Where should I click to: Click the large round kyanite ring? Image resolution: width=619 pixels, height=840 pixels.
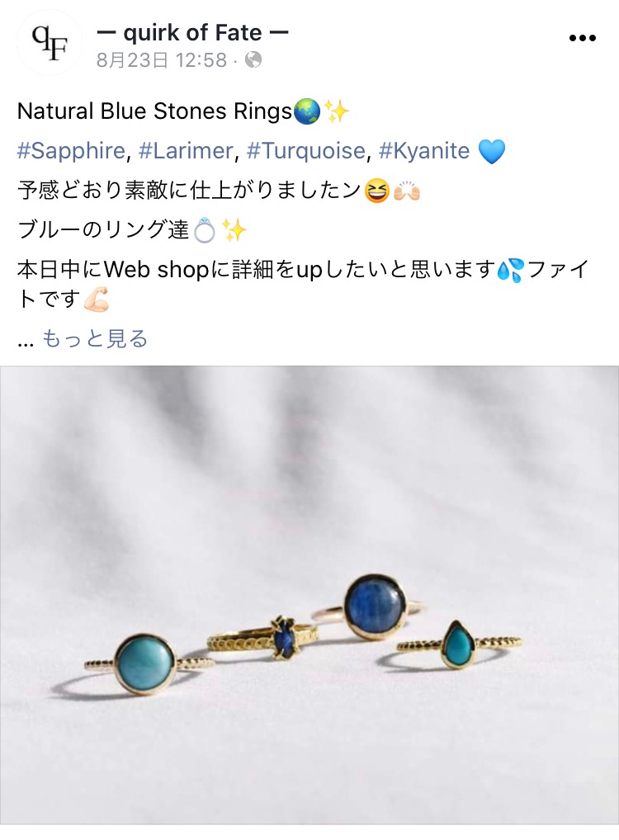[x=375, y=607]
